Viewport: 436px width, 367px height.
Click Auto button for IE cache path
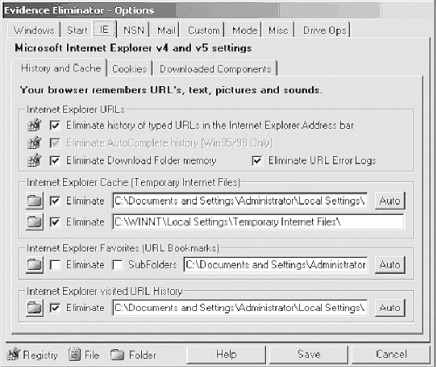(390, 201)
